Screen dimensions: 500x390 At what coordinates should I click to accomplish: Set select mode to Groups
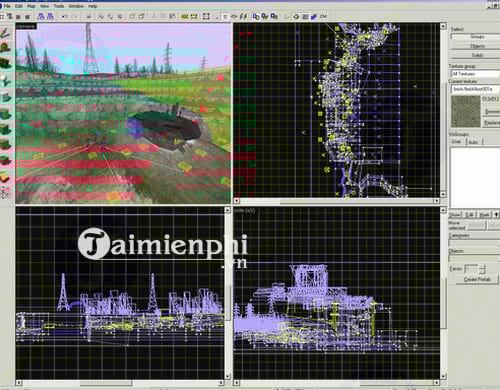point(475,37)
